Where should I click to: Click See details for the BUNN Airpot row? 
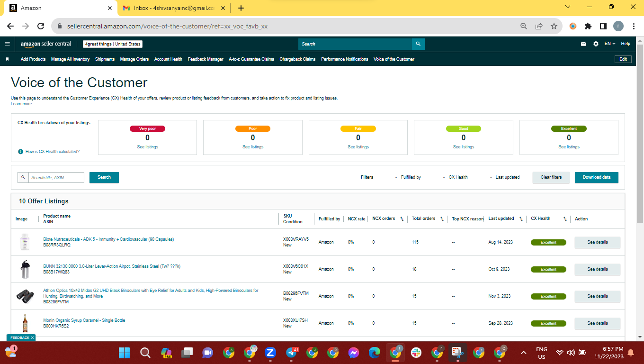pyautogui.click(x=598, y=269)
